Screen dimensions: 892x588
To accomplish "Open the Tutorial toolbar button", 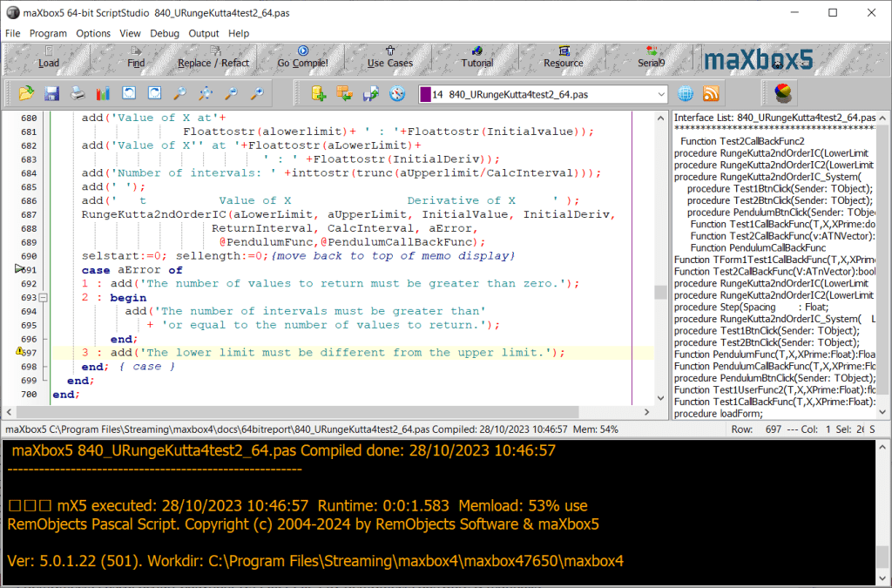I will 476,58.
